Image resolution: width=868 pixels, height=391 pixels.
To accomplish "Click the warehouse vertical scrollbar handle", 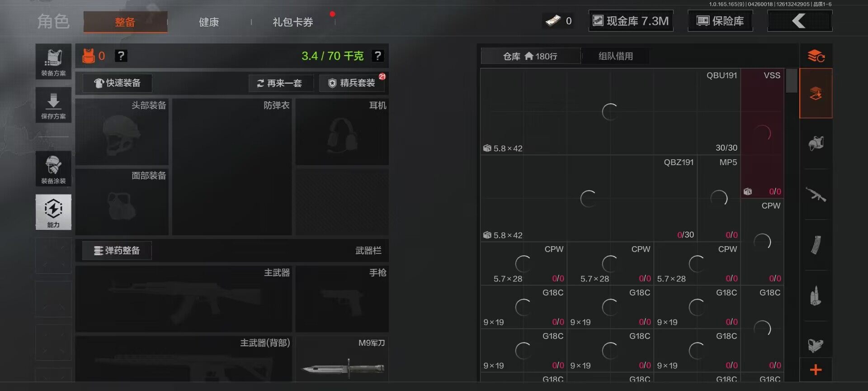I will point(791,81).
